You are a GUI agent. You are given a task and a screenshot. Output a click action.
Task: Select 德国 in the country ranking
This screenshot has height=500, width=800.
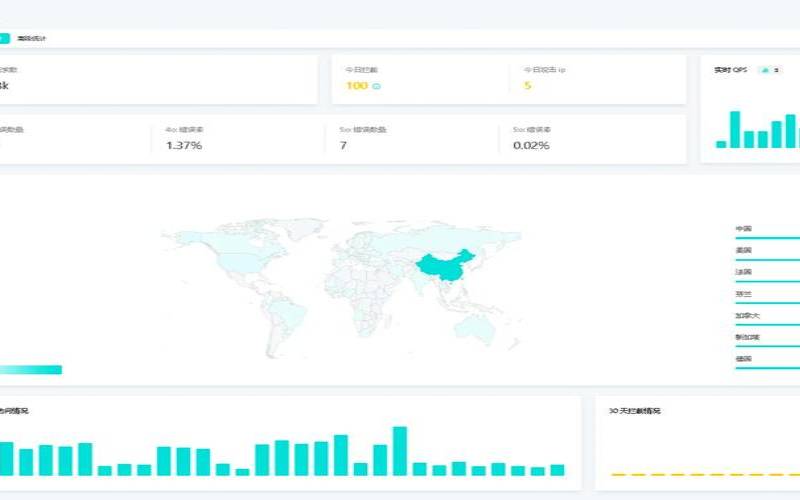pyautogui.click(x=744, y=359)
